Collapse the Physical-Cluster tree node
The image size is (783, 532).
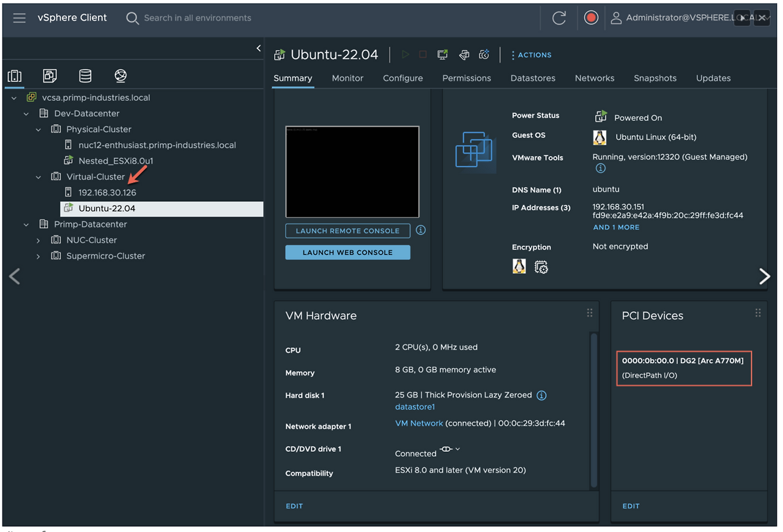pyautogui.click(x=39, y=130)
